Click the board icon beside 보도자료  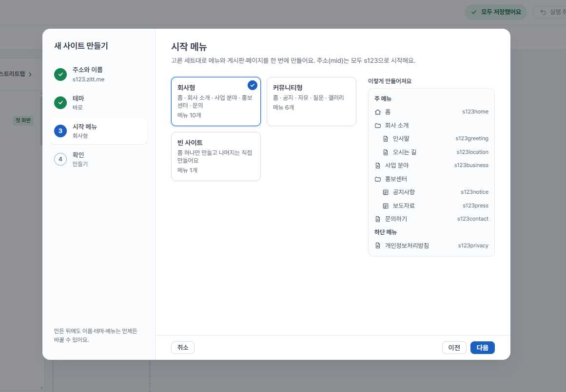[x=386, y=206]
